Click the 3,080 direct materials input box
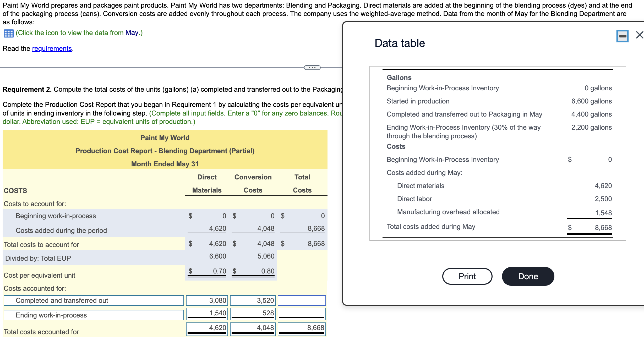This screenshot has width=644, height=340. 206,300
